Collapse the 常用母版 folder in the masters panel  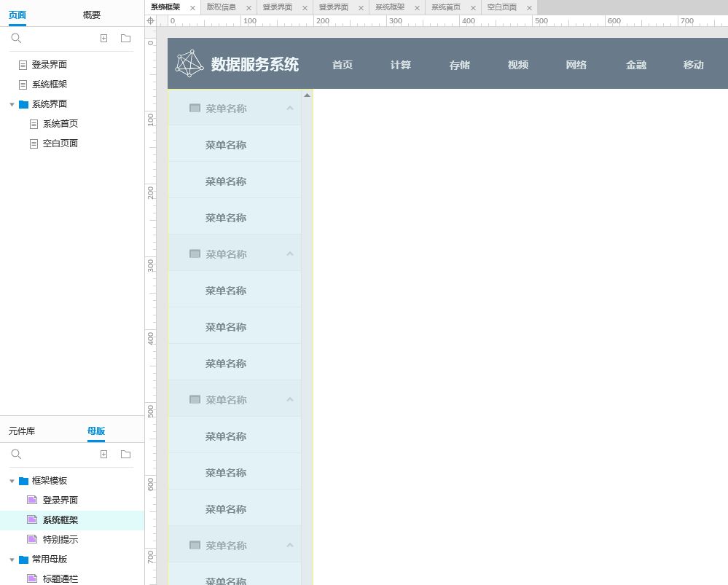pos(12,560)
